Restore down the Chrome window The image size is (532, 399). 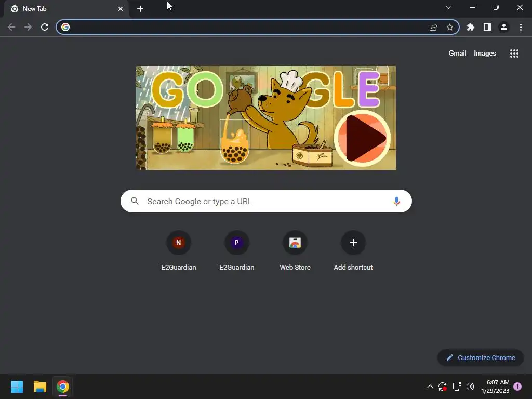click(x=496, y=7)
